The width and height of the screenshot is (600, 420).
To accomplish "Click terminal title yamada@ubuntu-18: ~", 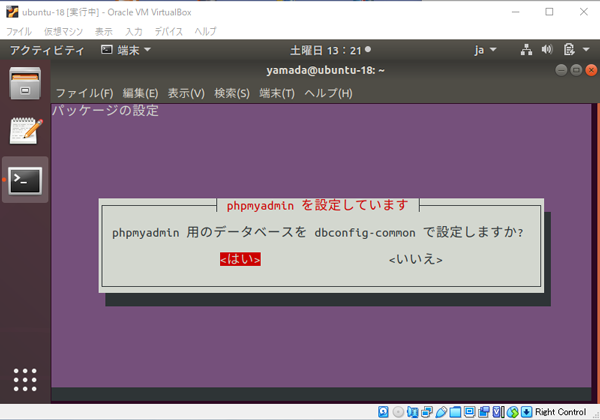I will tap(325, 70).
